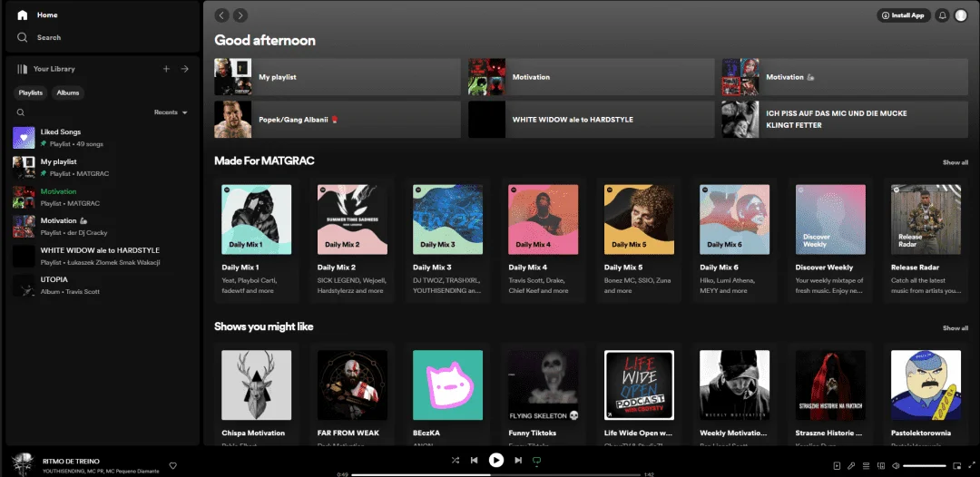Image resolution: width=980 pixels, height=477 pixels.
Task: Open the user profile avatar menu
Action: click(961, 15)
